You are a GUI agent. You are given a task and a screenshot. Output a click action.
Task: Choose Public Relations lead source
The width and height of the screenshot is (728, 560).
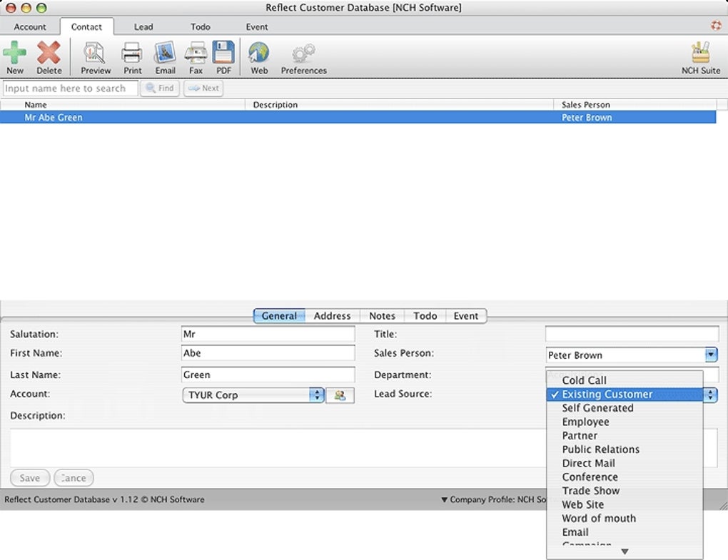pyautogui.click(x=625, y=449)
